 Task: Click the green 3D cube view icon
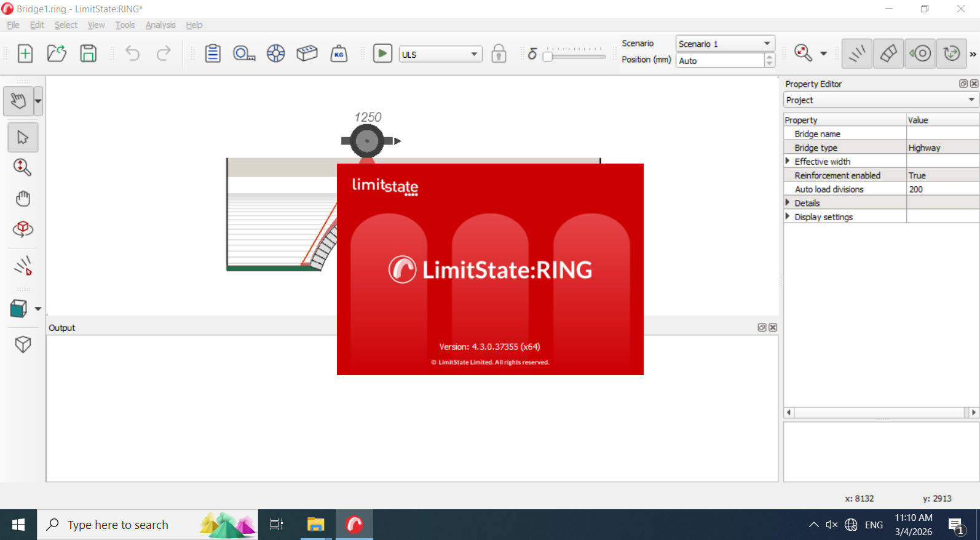click(18, 308)
